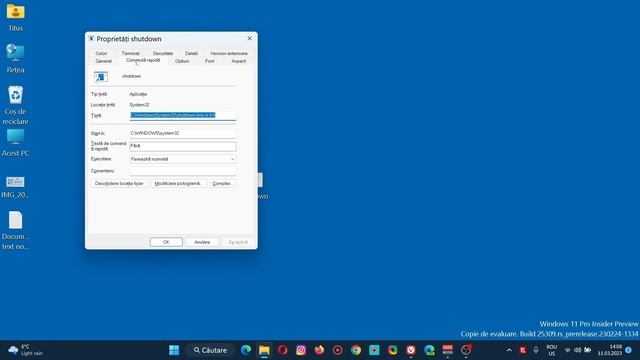Image resolution: width=640 pixels, height=360 pixels.
Task: Open the volume control in system tray
Action: (578, 350)
